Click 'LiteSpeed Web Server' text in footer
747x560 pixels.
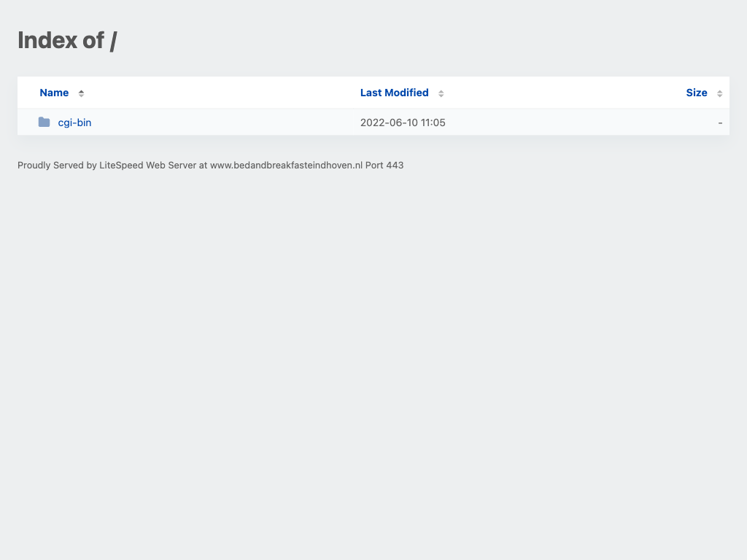[147, 166]
